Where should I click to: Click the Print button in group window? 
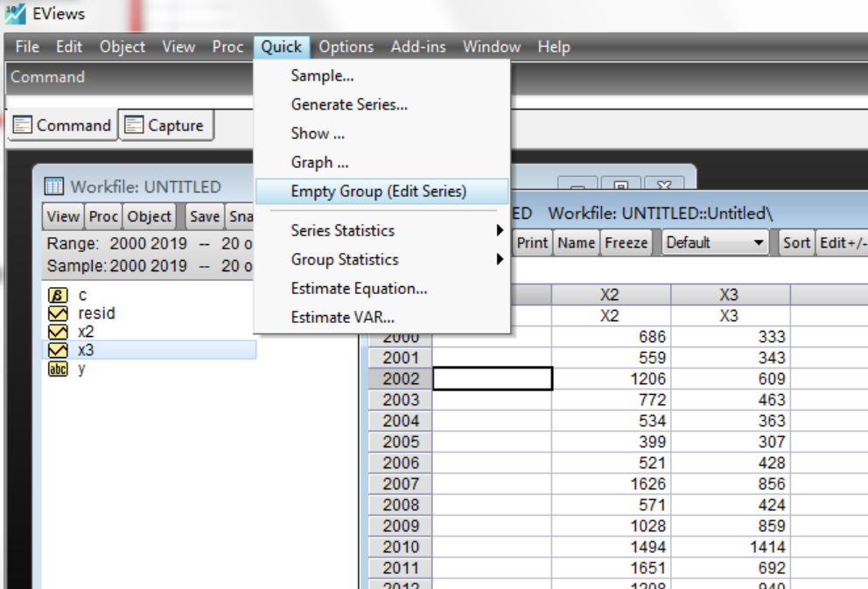pyautogui.click(x=532, y=242)
